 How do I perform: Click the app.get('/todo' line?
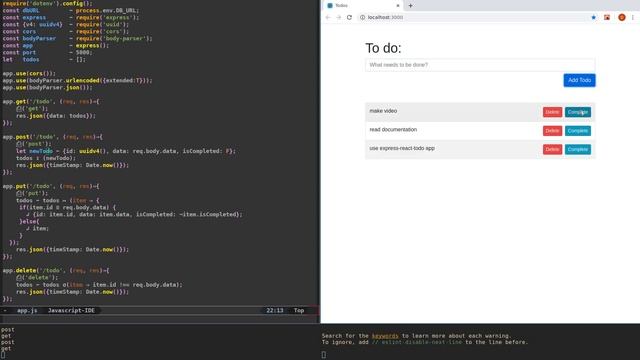[x=51, y=101]
